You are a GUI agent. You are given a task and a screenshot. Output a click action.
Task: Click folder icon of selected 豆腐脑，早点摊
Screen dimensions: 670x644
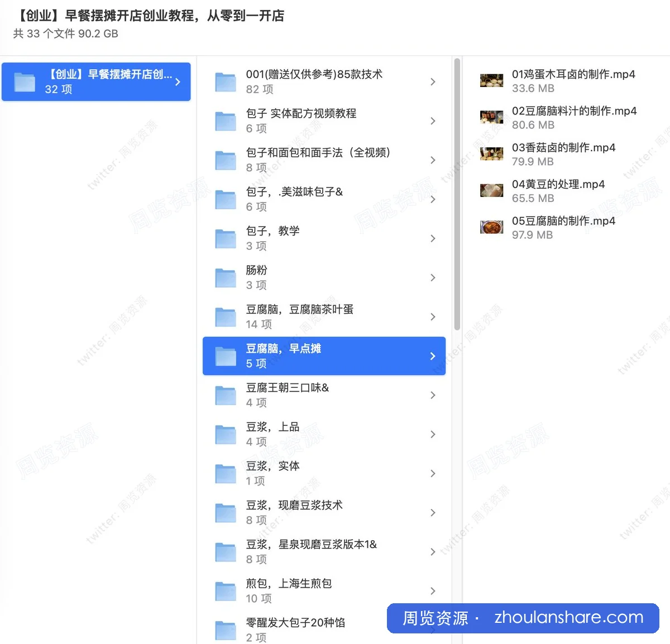tap(226, 356)
